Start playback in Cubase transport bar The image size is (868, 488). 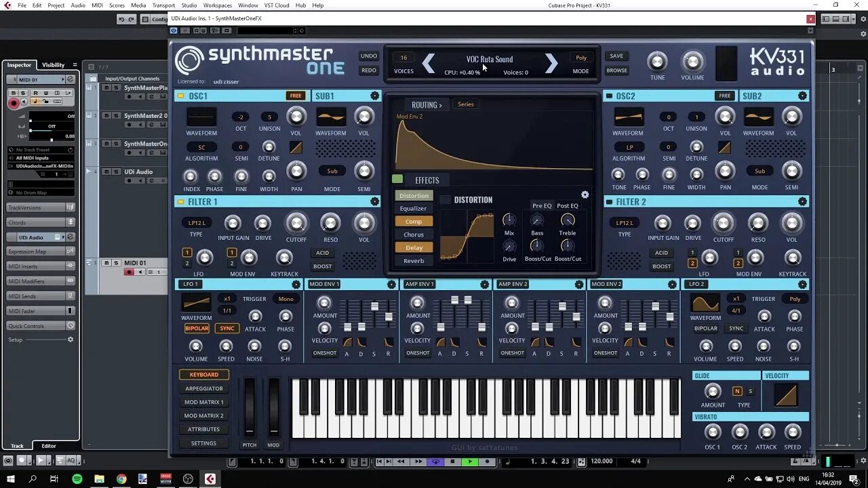tap(469, 462)
